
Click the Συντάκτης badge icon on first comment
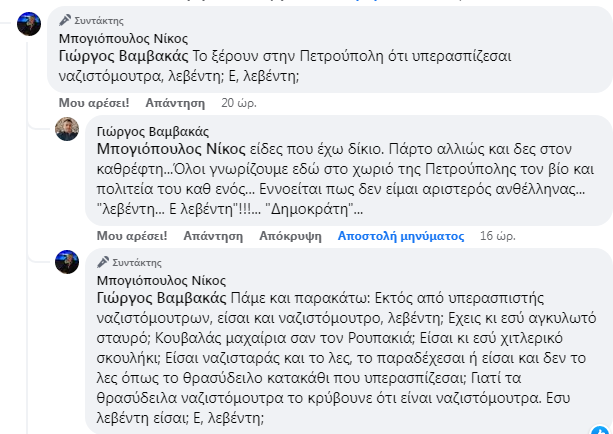65,20
